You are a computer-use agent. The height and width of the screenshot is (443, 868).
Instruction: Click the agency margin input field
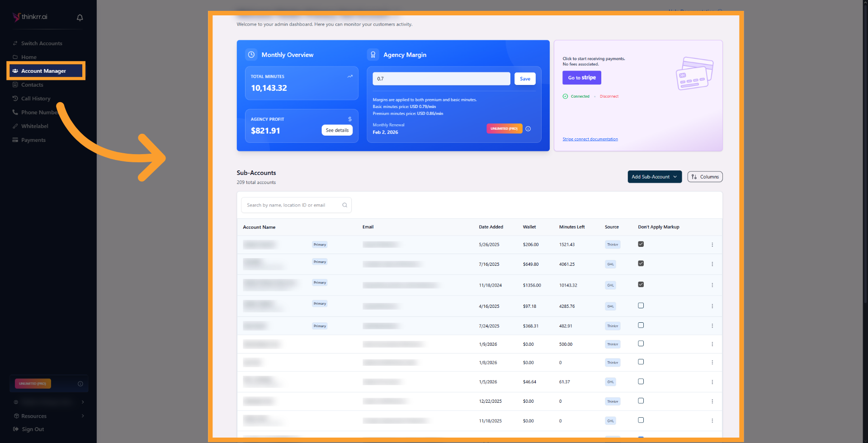441,79
